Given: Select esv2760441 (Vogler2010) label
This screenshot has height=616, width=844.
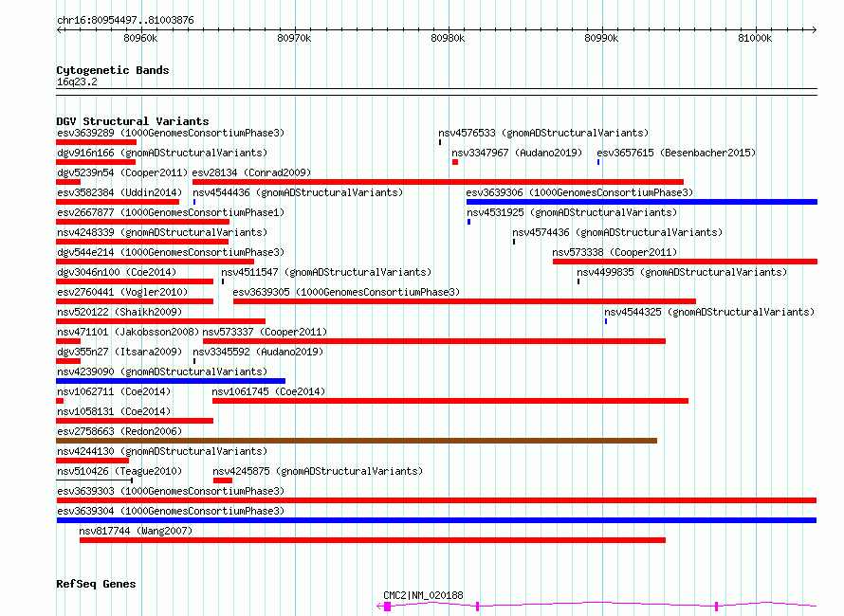Looking at the screenshot, I should [122, 292].
